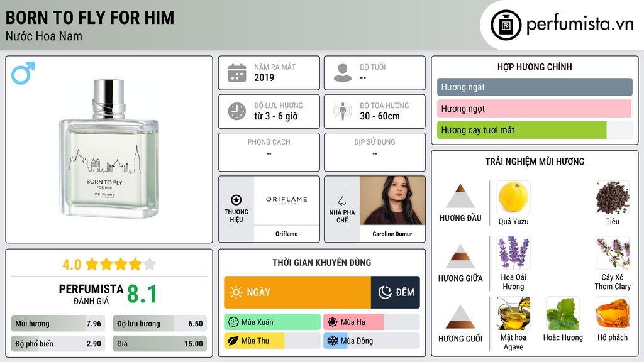Click the Nước Hoa Nam subtitle
This screenshot has width=644, height=362.
44,36
